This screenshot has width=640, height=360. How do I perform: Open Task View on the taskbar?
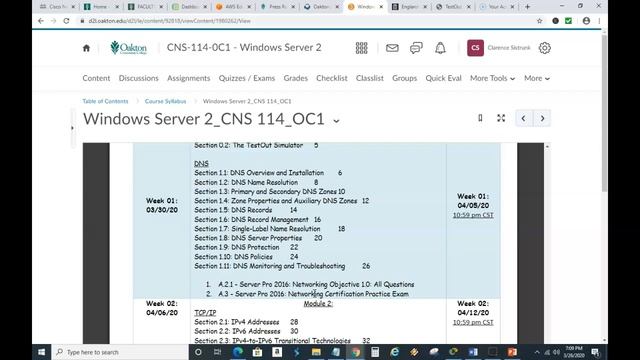click(217, 352)
